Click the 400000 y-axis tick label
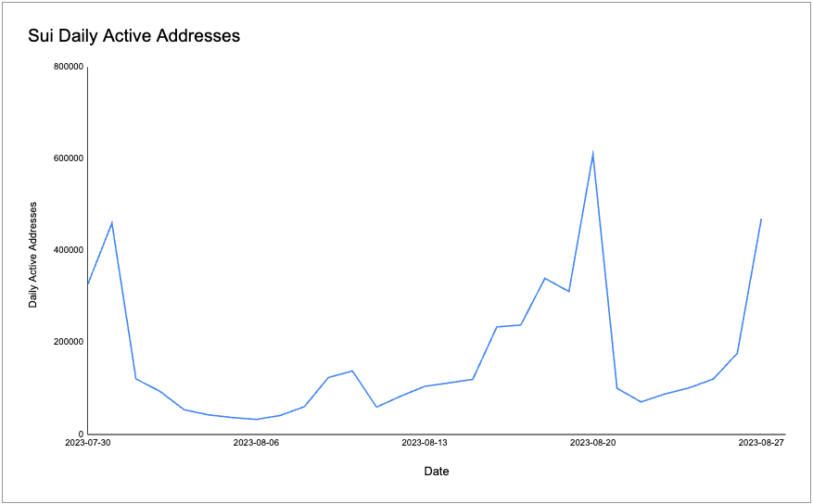The height and width of the screenshot is (504, 813). [69, 250]
